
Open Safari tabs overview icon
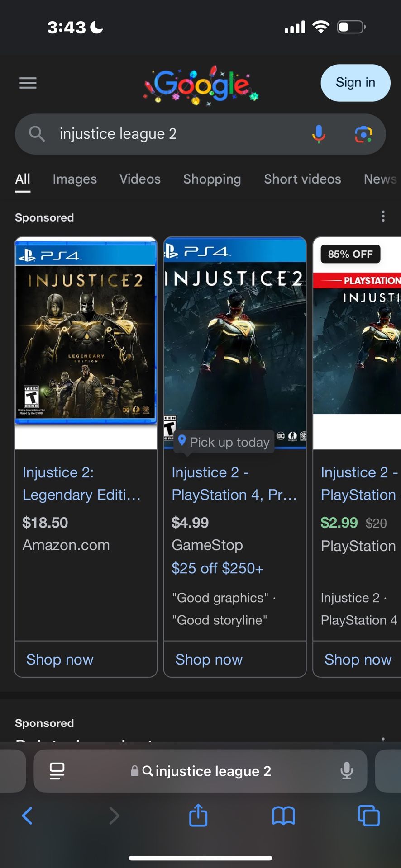click(x=368, y=816)
